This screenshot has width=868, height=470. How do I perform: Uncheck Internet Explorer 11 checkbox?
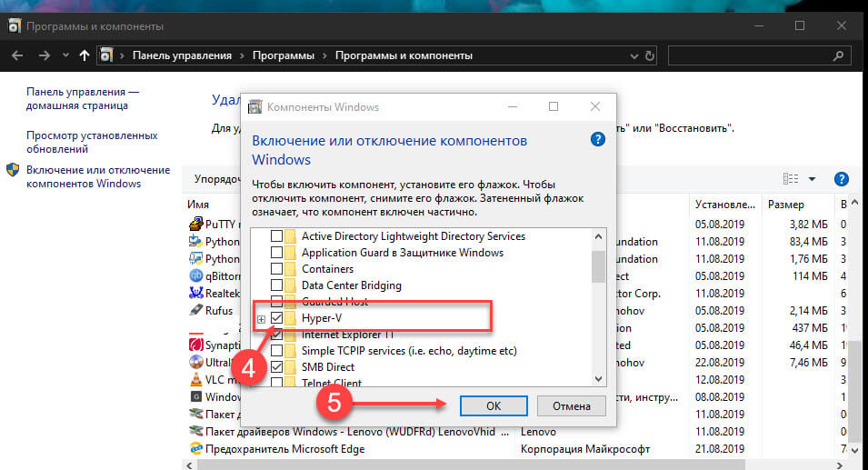click(x=276, y=335)
